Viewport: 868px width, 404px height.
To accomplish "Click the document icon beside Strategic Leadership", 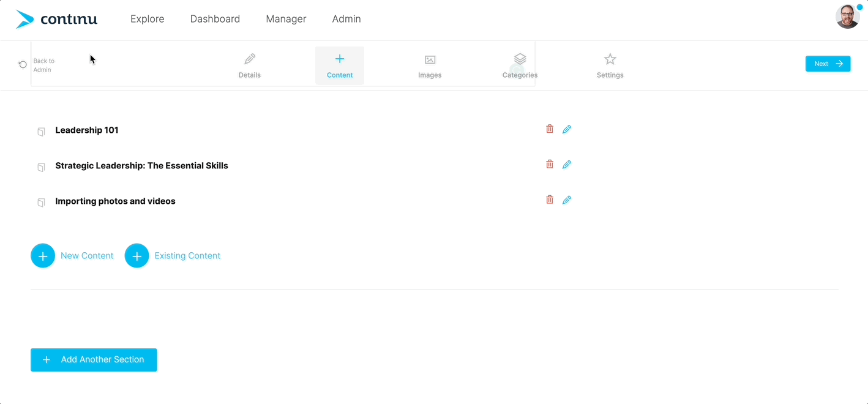I will point(41,167).
